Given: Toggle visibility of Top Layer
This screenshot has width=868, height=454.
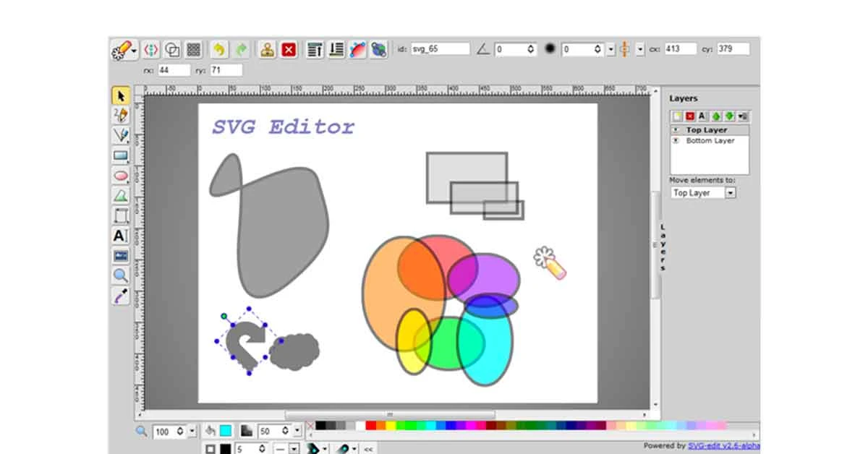Looking at the screenshot, I should coord(676,129).
